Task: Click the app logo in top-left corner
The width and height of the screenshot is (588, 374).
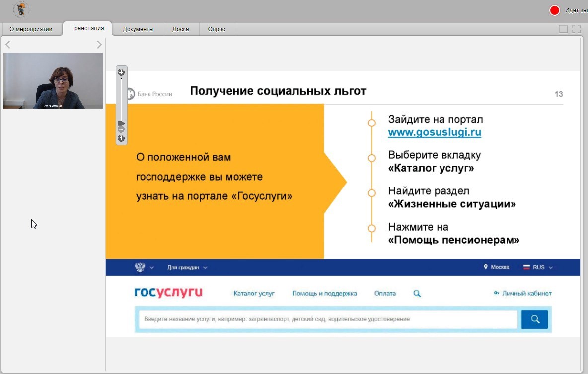Action: click(x=21, y=10)
